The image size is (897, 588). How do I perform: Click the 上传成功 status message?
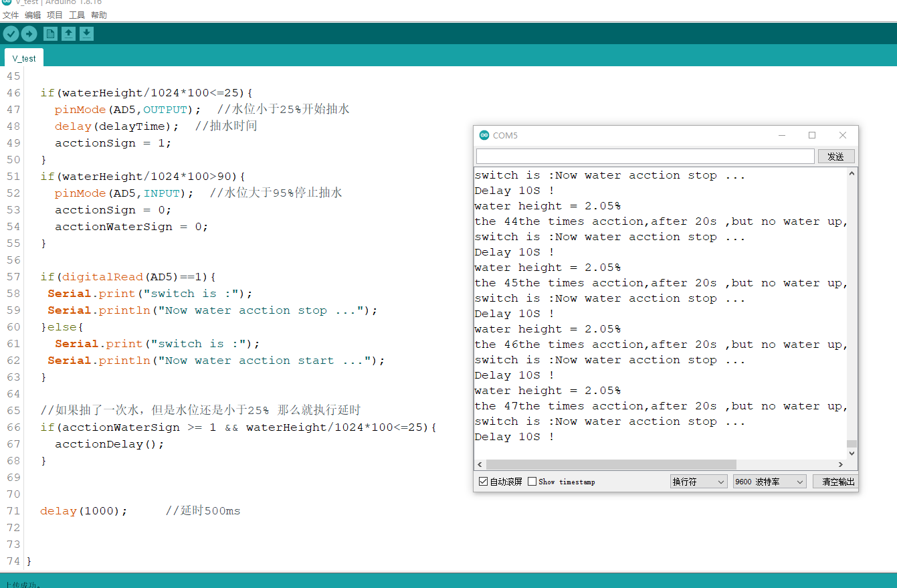point(23,585)
